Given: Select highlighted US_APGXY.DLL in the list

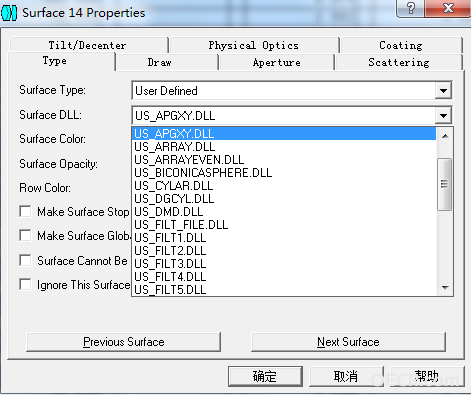Looking at the screenshot, I should click(284, 134).
